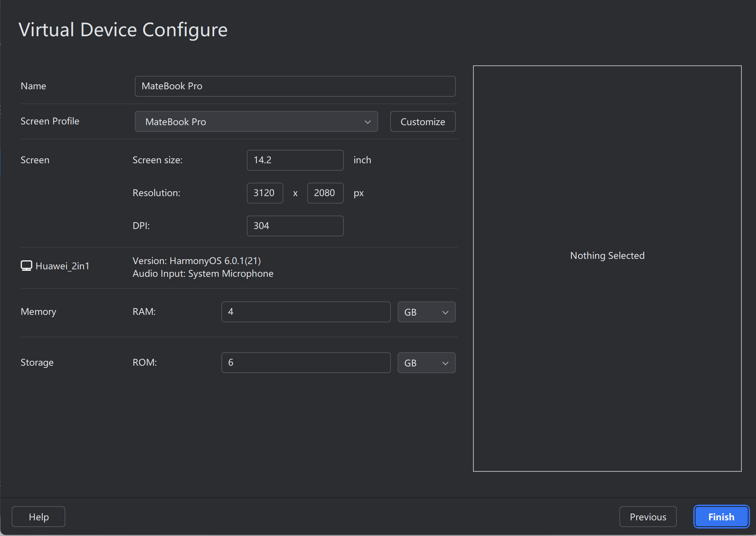Click into the RAM value field
The width and height of the screenshot is (756, 536).
[x=305, y=312]
